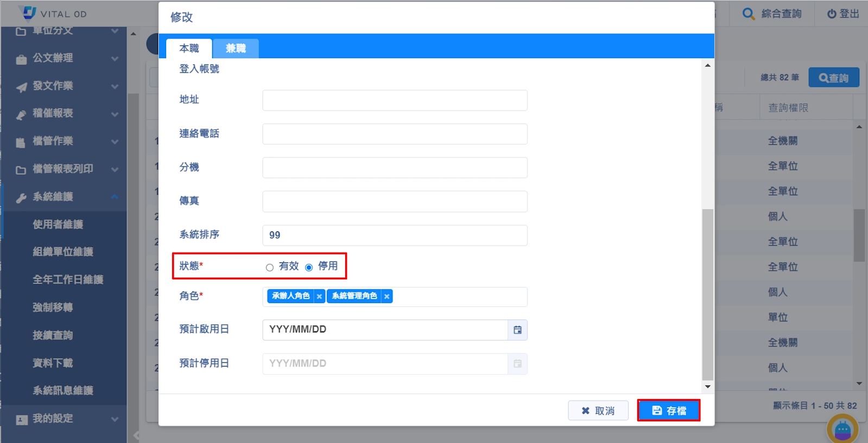This screenshot has width=868, height=443.
Task: Select the 有效 status radio button
Action: 270,267
